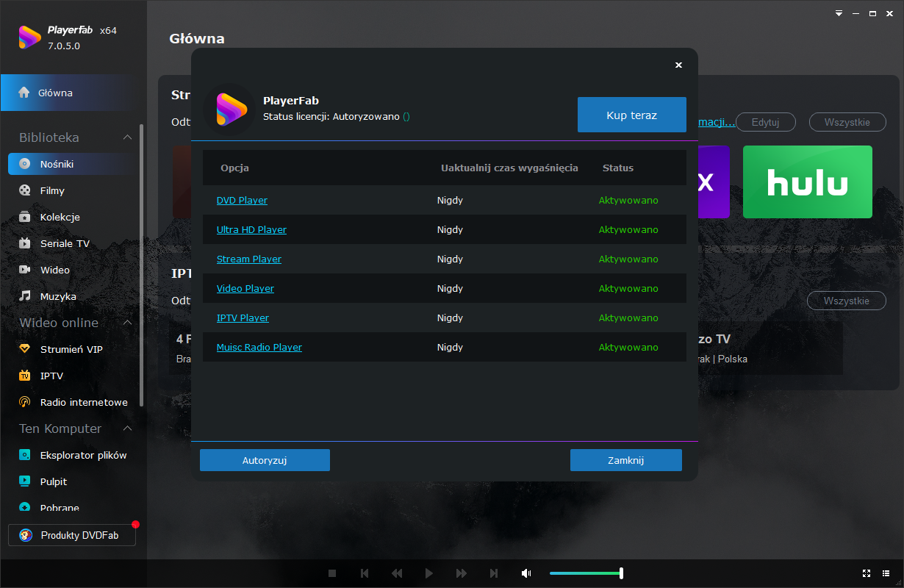904x588 pixels.
Task: Open the Seriale TV icon
Action: pyautogui.click(x=25, y=243)
